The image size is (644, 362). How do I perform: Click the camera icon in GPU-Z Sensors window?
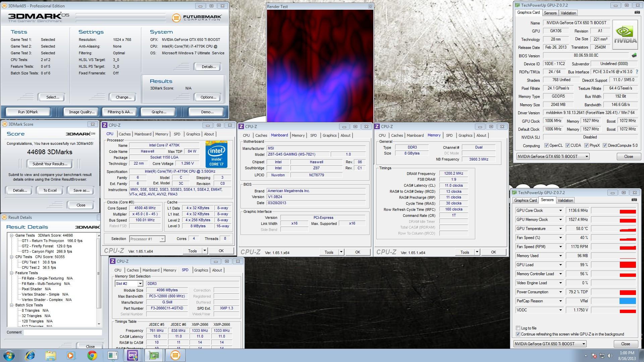[634, 200]
